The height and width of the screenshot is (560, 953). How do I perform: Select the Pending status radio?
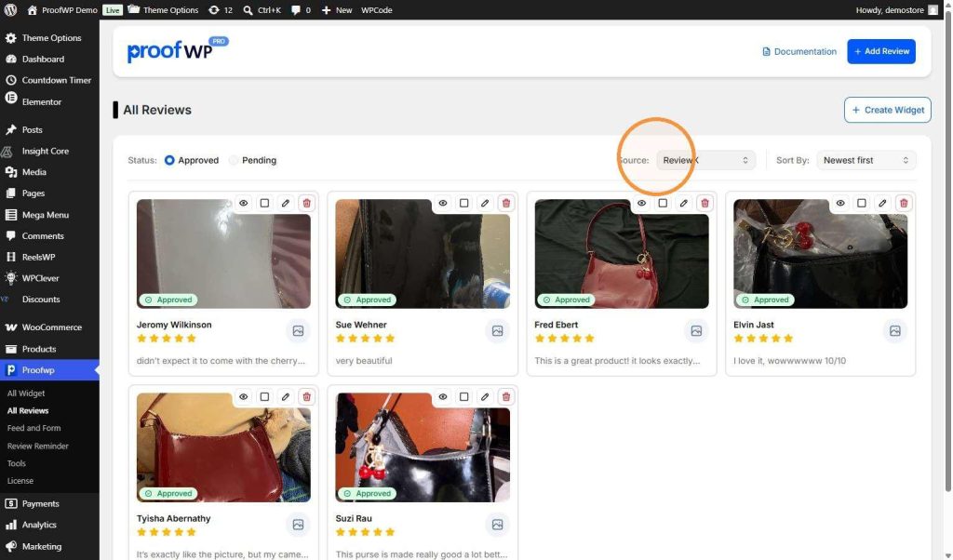tap(234, 160)
